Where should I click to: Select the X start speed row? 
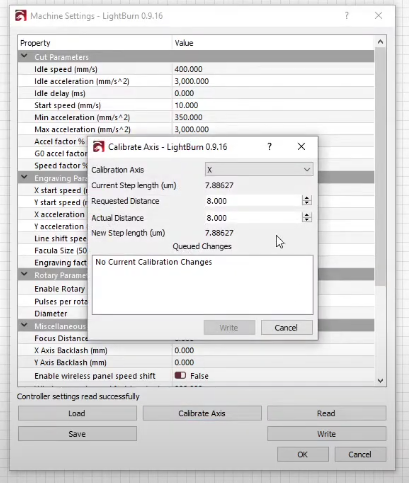(53, 190)
